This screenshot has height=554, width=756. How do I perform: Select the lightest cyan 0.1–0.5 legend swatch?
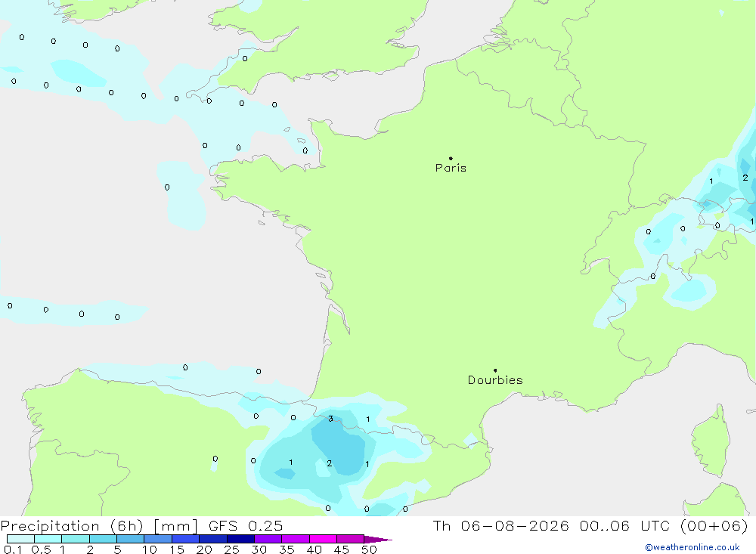click(20, 539)
